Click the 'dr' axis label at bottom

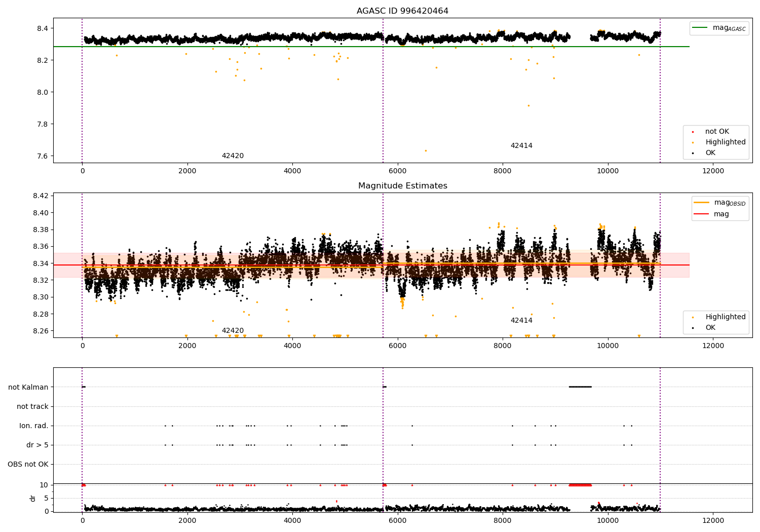(x=33, y=498)
